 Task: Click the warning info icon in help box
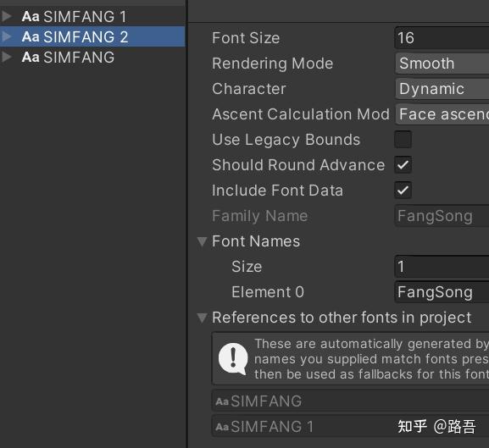[x=233, y=358]
